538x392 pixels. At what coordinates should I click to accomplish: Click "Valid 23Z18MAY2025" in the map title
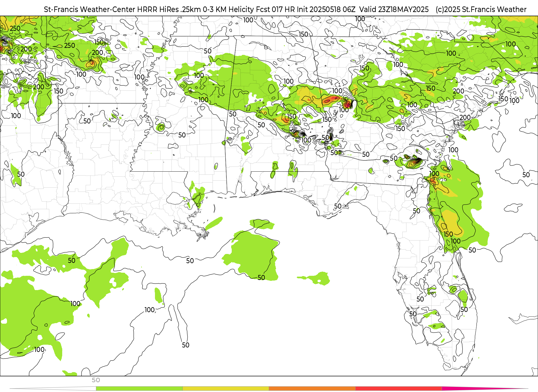[x=394, y=10]
